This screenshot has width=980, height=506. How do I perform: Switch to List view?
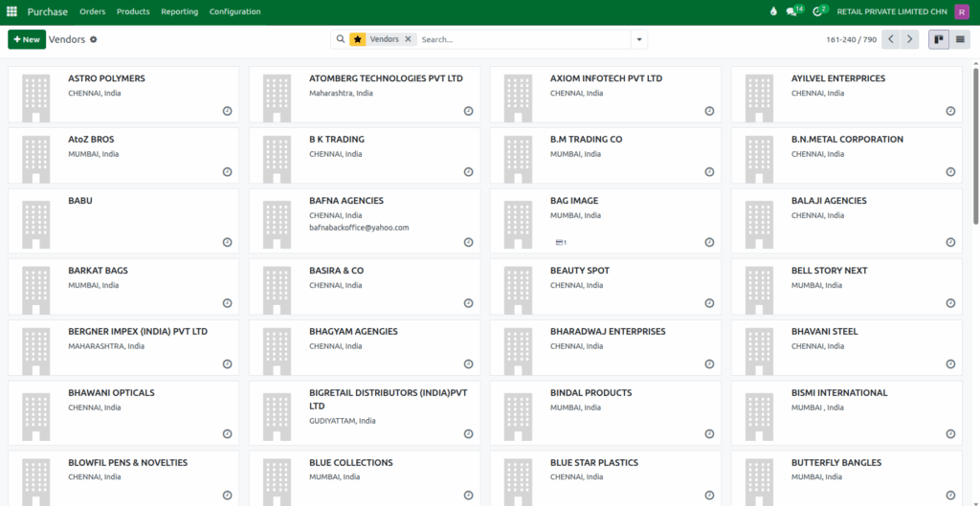pyautogui.click(x=960, y=39)
